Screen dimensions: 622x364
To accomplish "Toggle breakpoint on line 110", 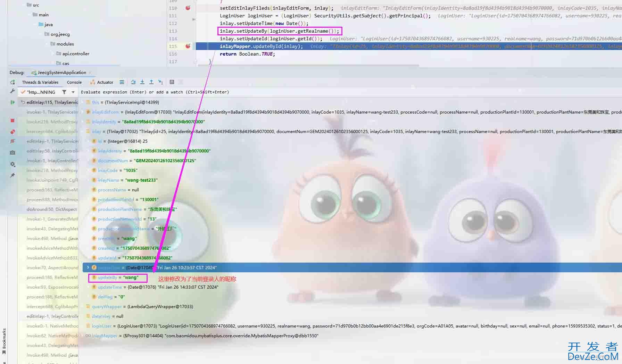I will 188,8.
